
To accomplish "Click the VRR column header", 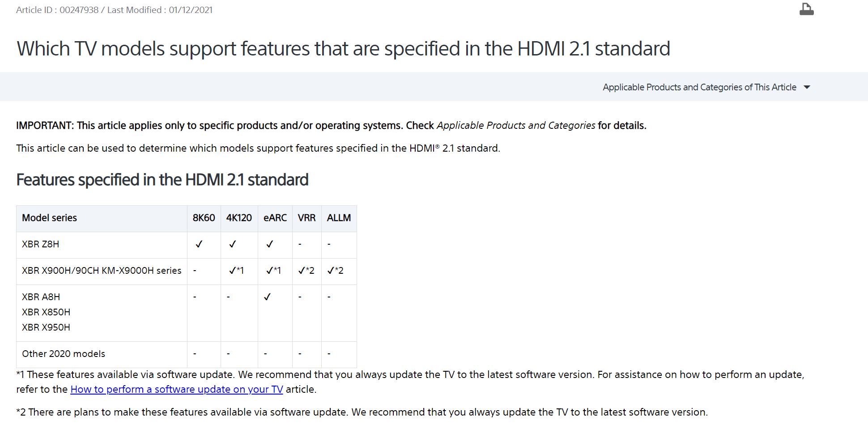I will (x=306, y=218).
